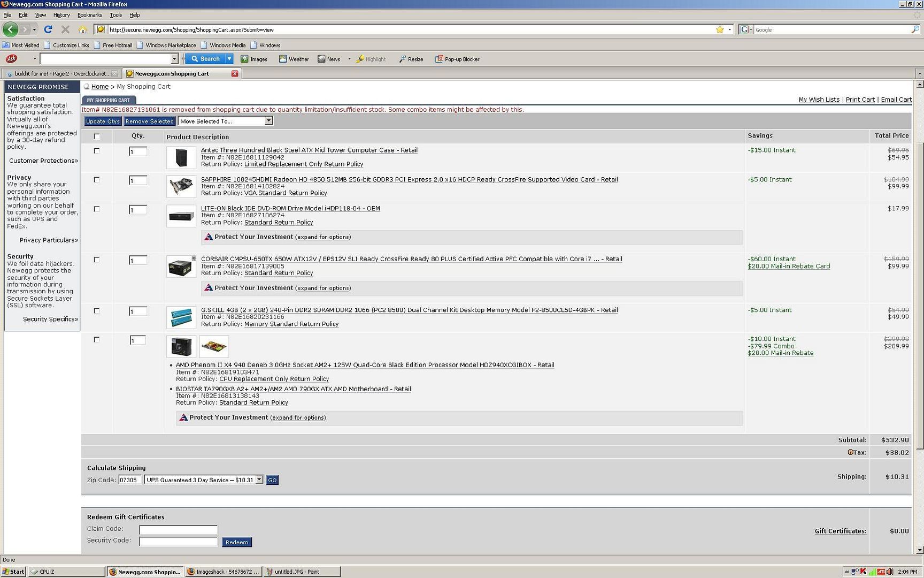Click the Claim Code input field
This screenshot has width=924, height=578.
point(178,530)
